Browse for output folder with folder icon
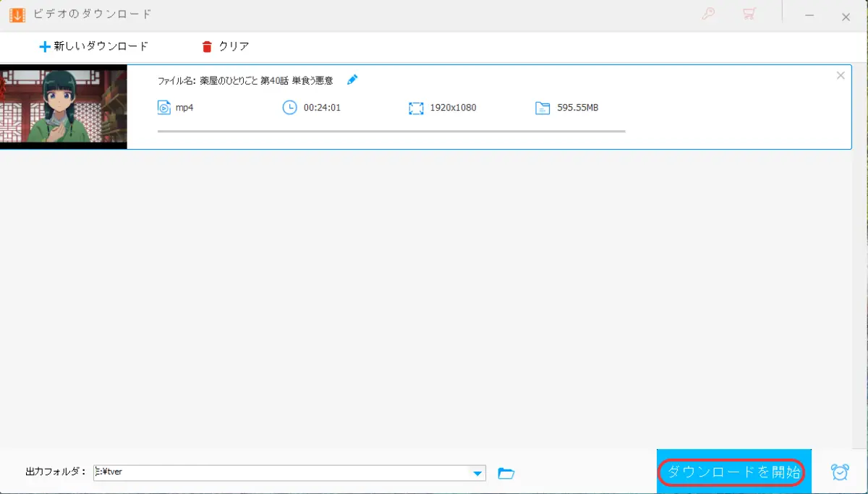Image resolution: width=868 pixels, height=494 pixels. pos(506,473)
